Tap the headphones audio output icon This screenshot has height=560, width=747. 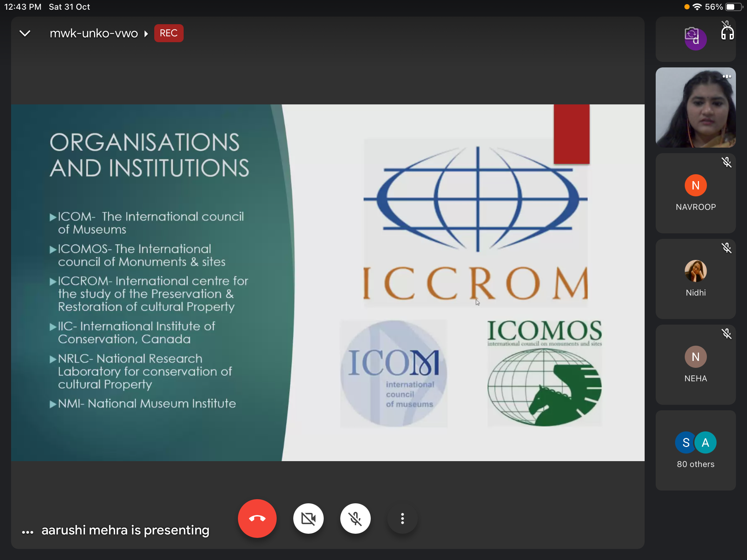[727, 33]
